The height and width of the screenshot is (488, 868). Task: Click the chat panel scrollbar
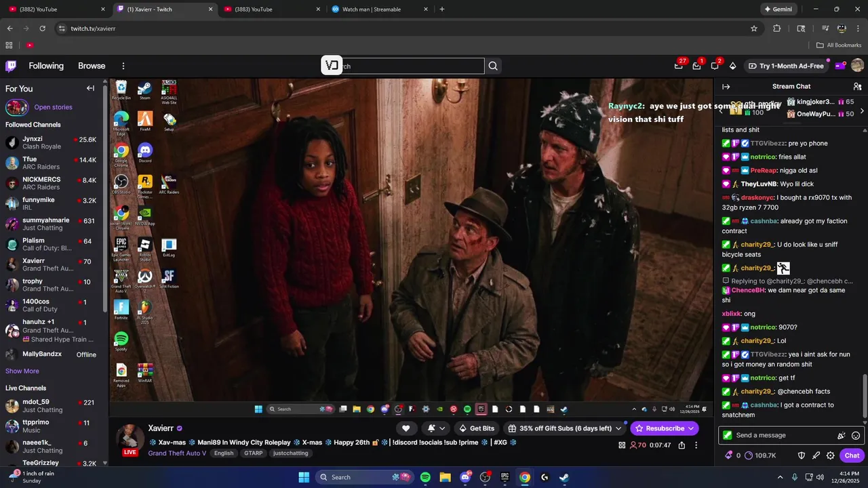tap(865, 396)
